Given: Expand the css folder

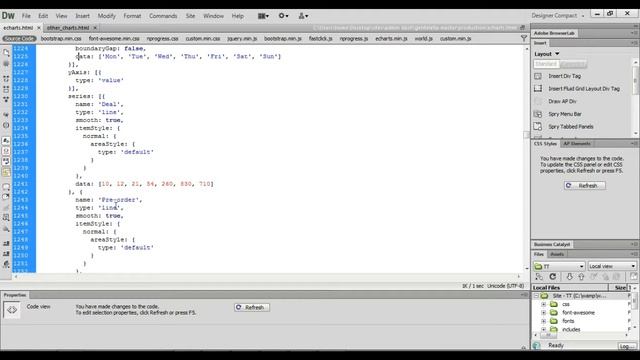Looking at the screenshot, I should (544, 304).
